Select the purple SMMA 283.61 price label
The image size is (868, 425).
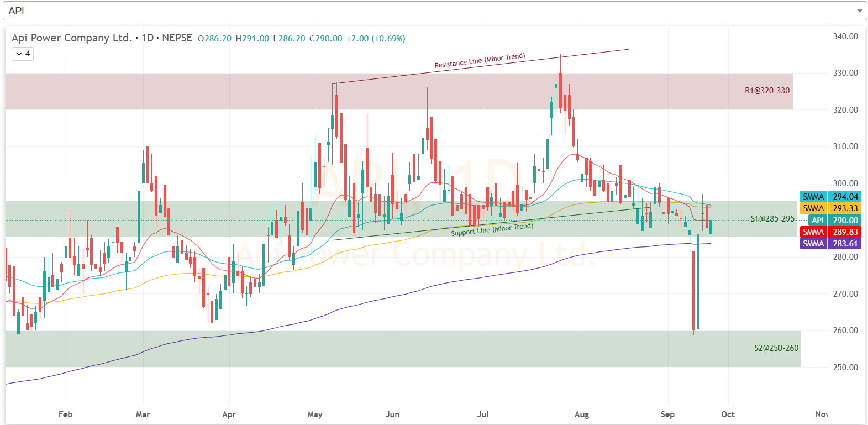click(x=830, y=244)
